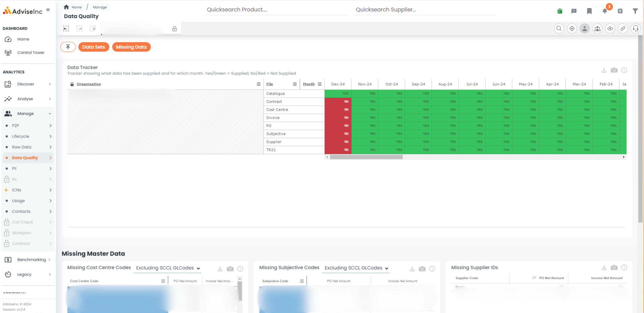Click the page vertical scrollbar thumb
The height and width of the screenshot is (313, 644).
(640, 129)
